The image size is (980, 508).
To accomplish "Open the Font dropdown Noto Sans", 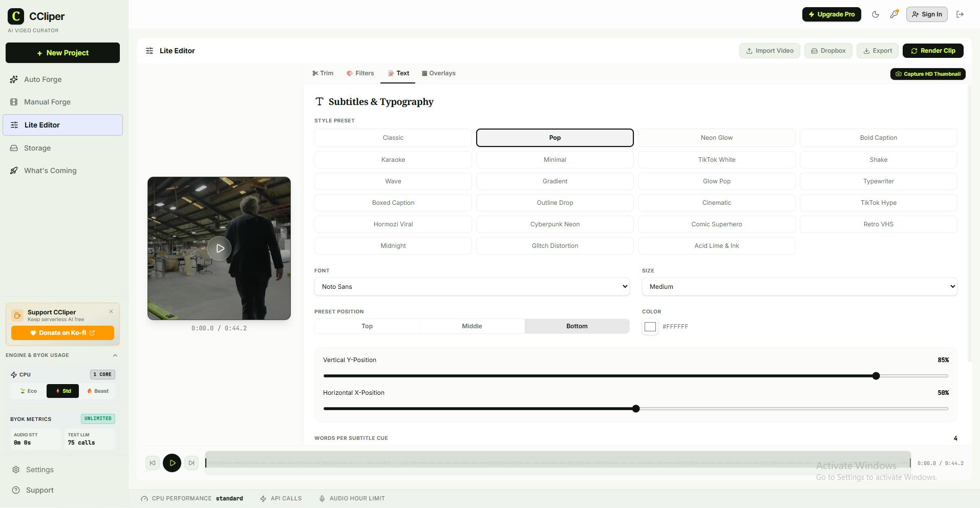I will click(472, 287).
